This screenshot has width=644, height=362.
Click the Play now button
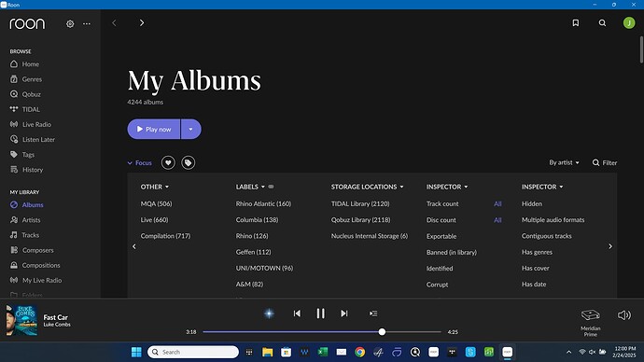(x=154, y=130)
